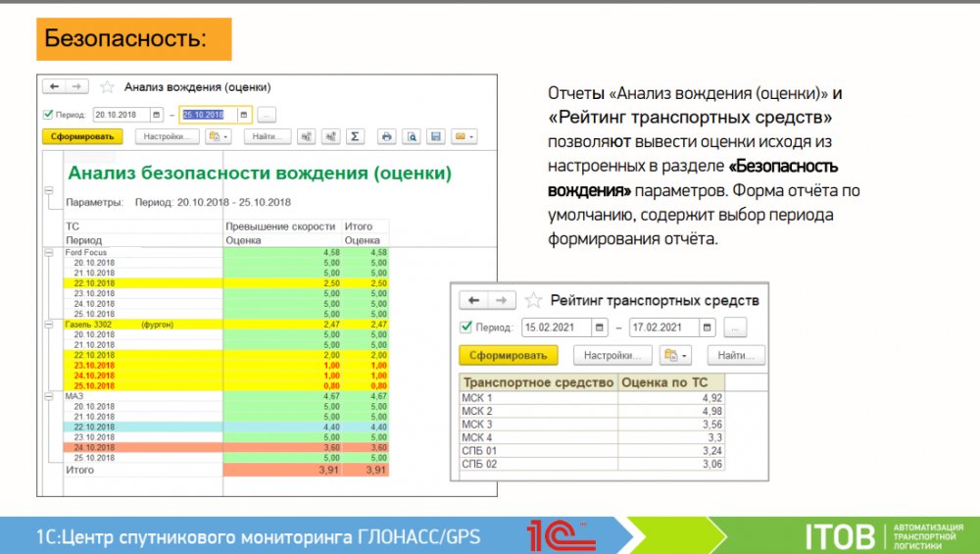This screenshot has height=554, width=980.
Task: Add Анализ вождения report to favorites star
Action: click(108, 87)
